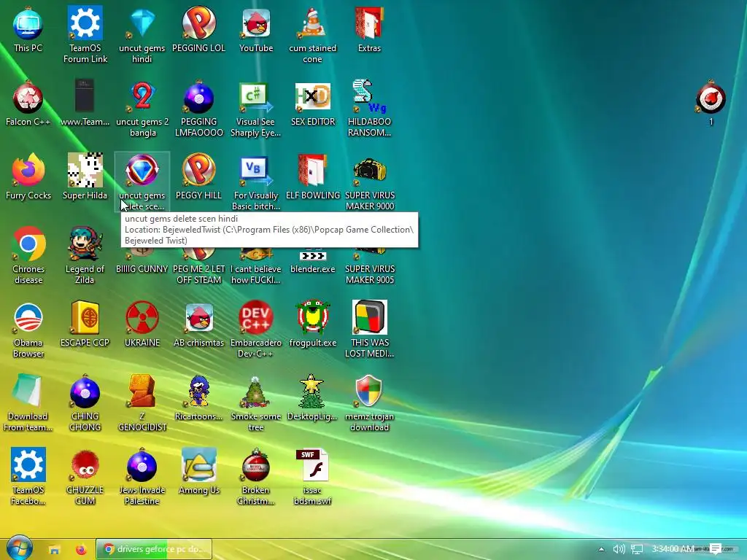Expand the hidden system tray icons arrow
This screenshot has width=747, height=560.
pos(601,549)
